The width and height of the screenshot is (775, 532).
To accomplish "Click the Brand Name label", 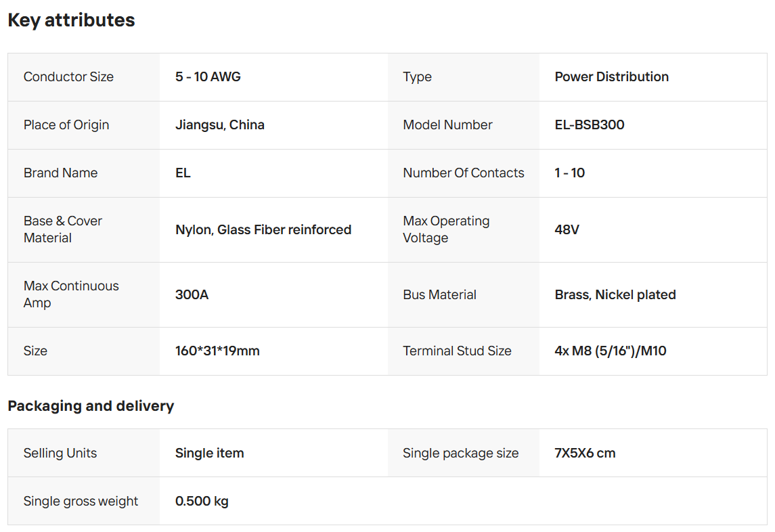I will click(60, 173).
